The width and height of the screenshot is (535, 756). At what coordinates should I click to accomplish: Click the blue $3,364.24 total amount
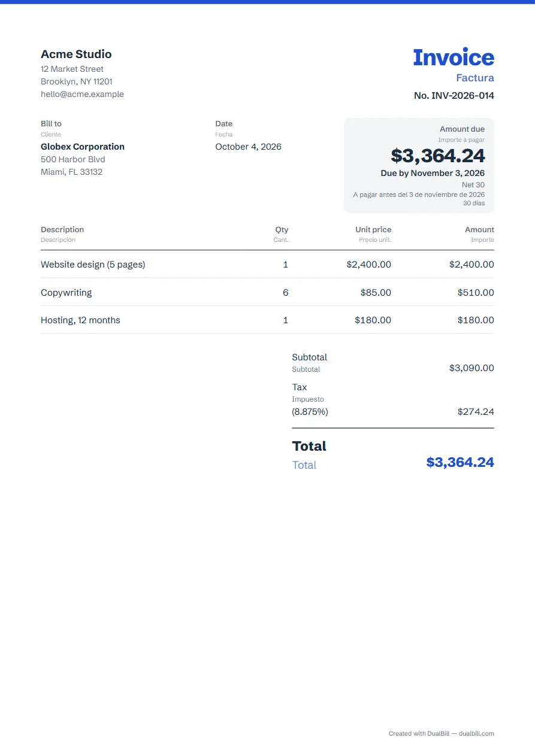(460, 462)
